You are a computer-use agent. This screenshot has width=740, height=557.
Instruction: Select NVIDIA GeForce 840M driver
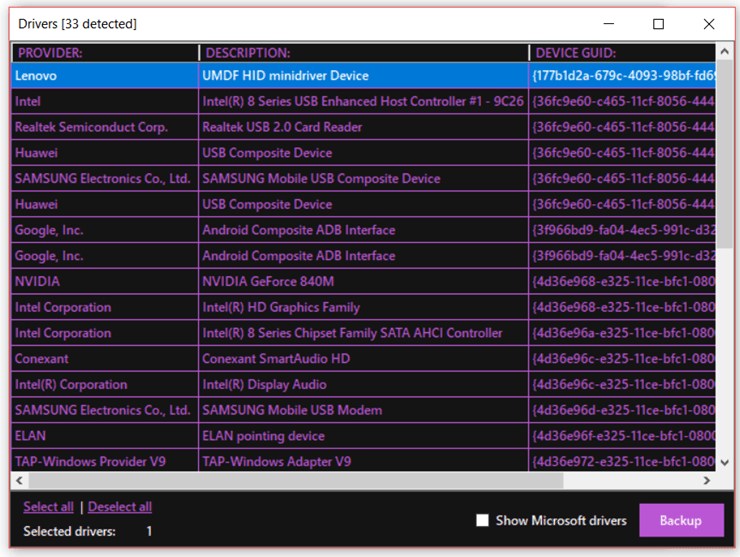point(363,281)
